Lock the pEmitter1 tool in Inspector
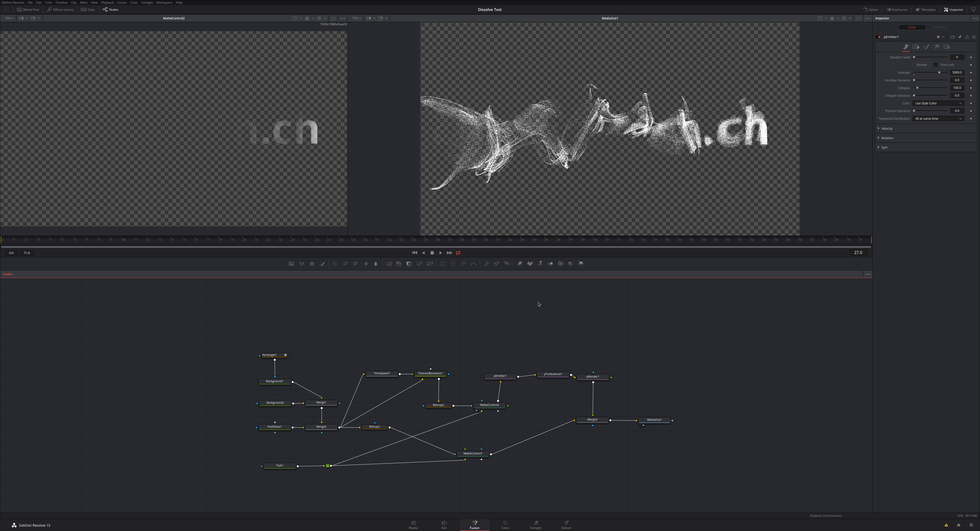Screen dimensions: 980x531 [967, 37]
